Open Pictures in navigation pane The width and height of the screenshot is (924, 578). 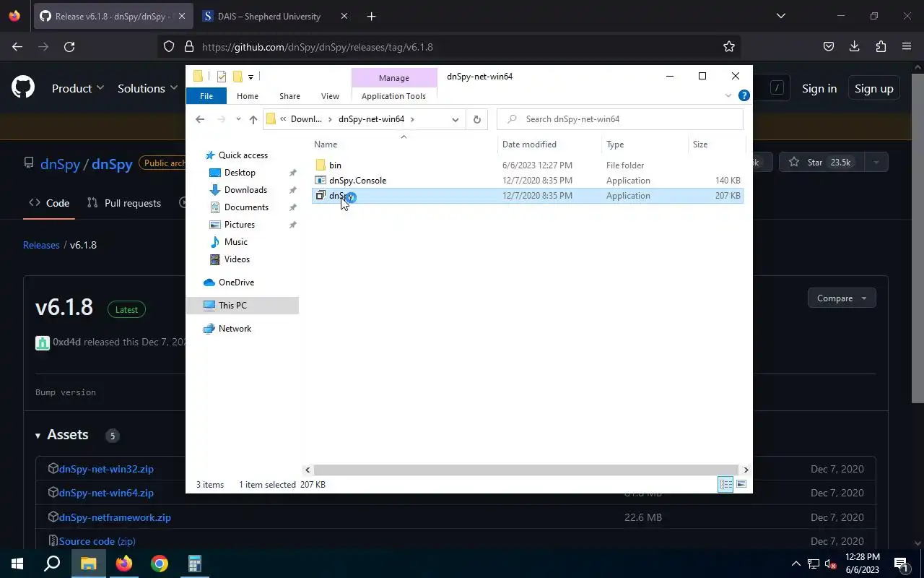[x=240, y=225]
